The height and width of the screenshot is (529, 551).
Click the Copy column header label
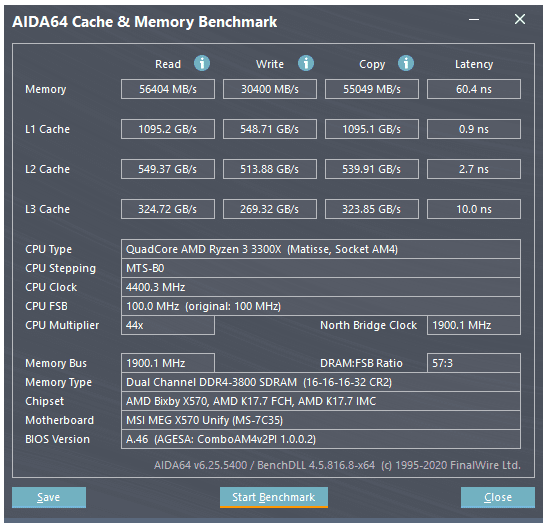point(372,65)
